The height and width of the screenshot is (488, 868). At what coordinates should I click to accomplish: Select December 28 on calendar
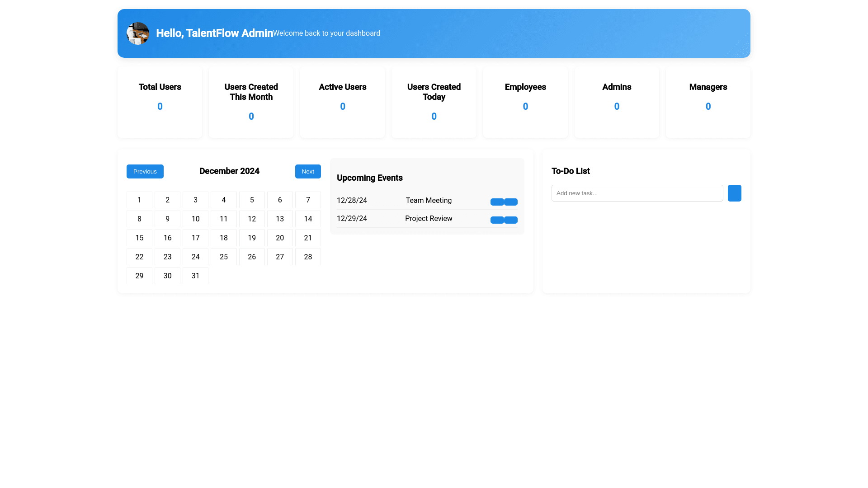308,257
